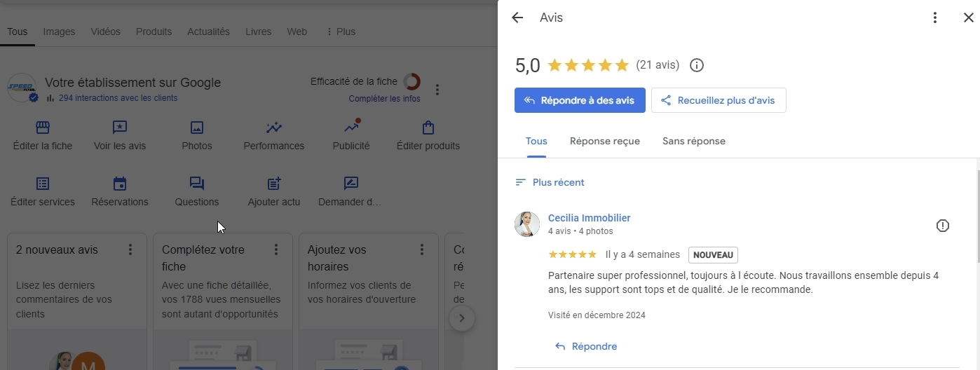Show next suggestion cards with arrow
This screenshot has height=370, width=980.
tap(461, 319)
